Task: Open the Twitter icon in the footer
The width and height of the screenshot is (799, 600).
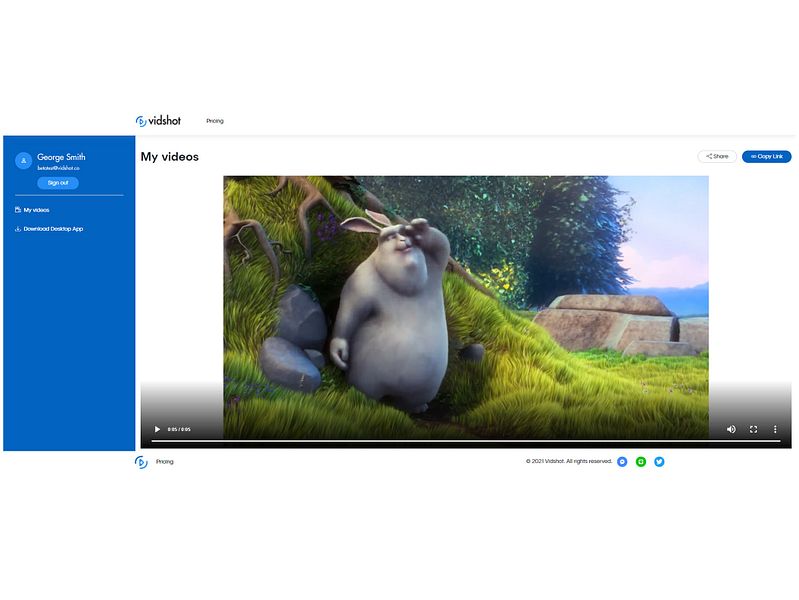Action: click(659, 462)
